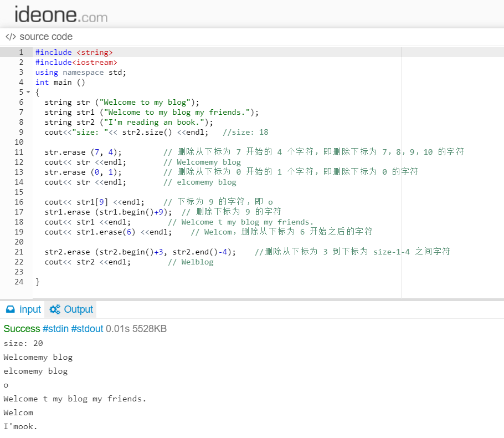The height and width of the screenshot is (438, 504).
Task: Click the </> icon next to source code
Action: pos(10,37)
